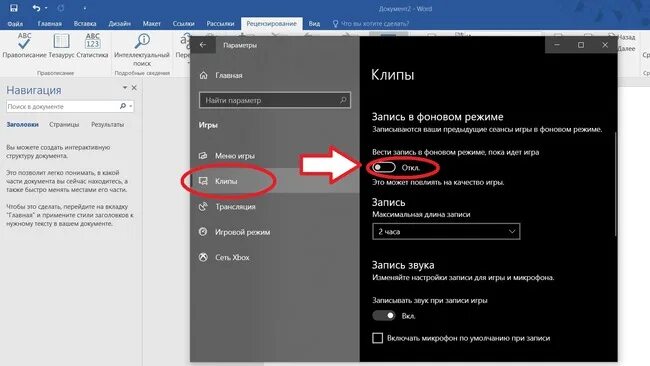This screenshot has width=650, height=366.
Task: Switch to the Вставка ribbon tab
Action: click(x=85, y=24)
